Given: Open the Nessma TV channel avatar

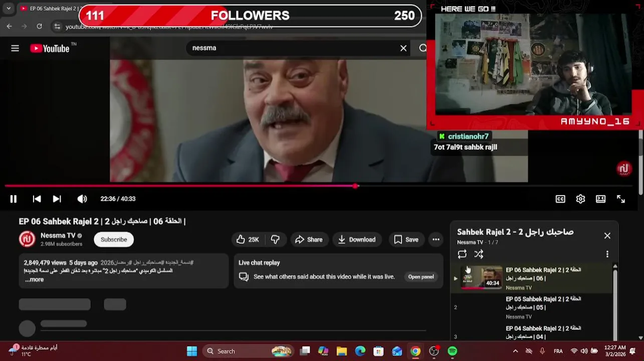Looking at the screenshot, I should coord(27,239).
